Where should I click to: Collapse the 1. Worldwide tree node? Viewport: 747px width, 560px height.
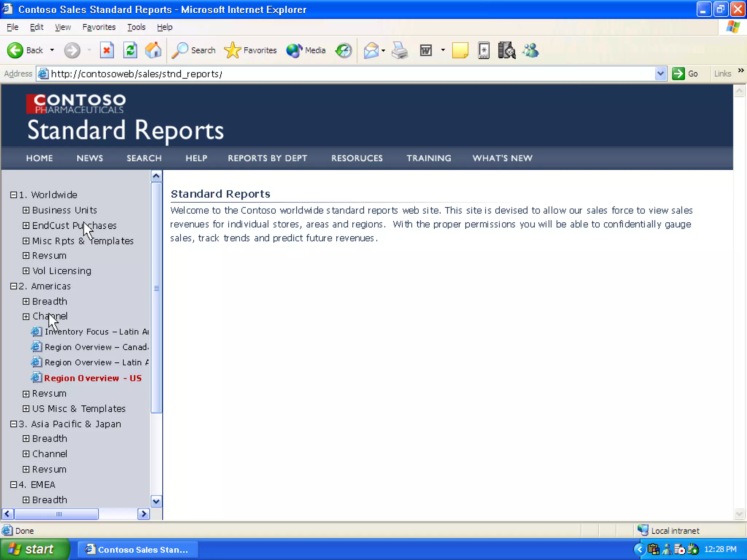click(13, 195)
